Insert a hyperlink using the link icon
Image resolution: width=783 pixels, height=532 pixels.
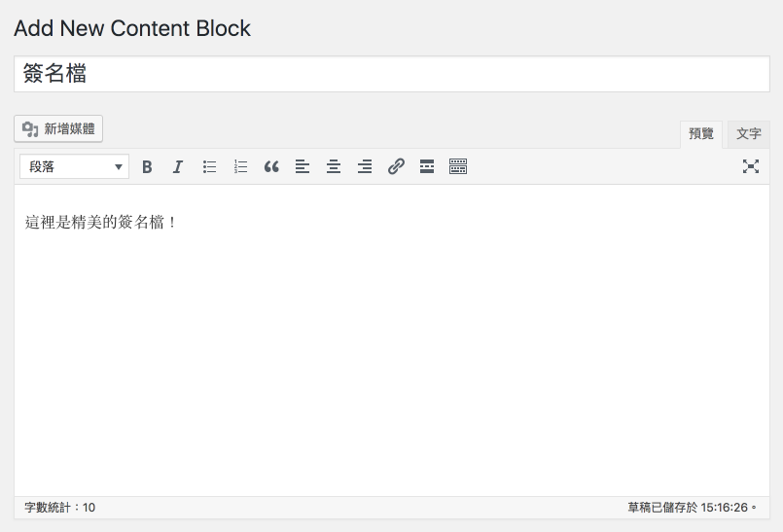pos(396,166)
